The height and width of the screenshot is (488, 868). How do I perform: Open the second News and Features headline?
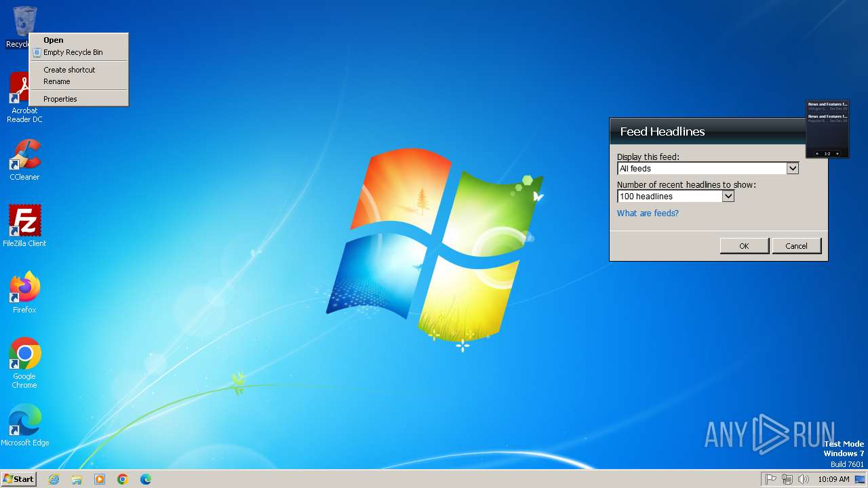[827, 118]
